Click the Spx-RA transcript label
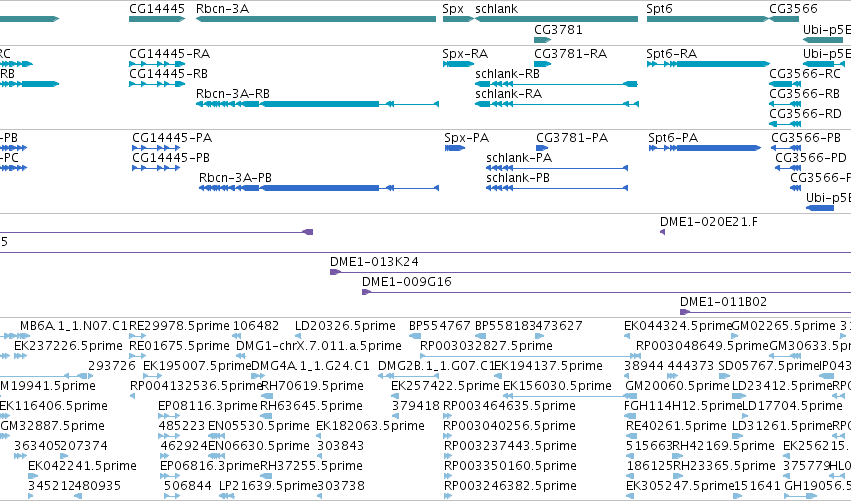 click(x=465, y=54)
